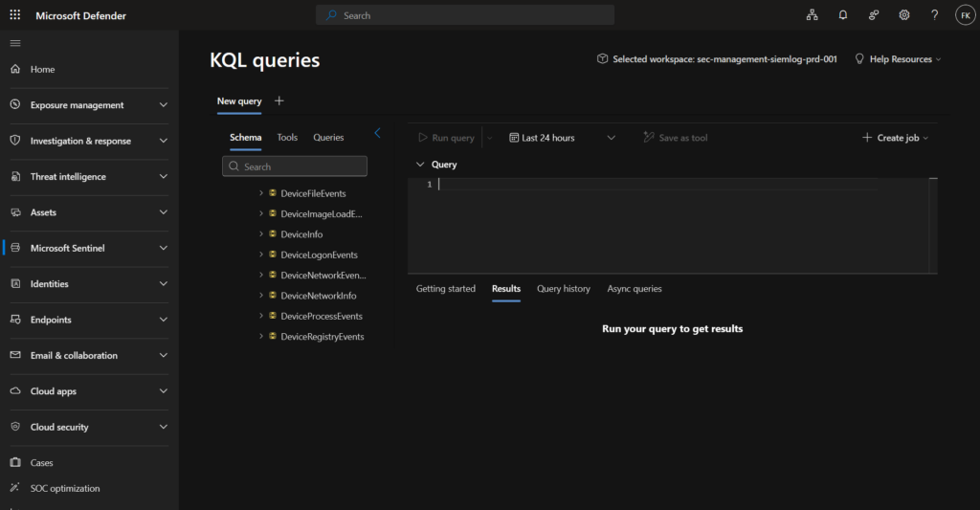Open the help question mark icon
The width and height of the screenshot is (980, 510).
[934, 15]
